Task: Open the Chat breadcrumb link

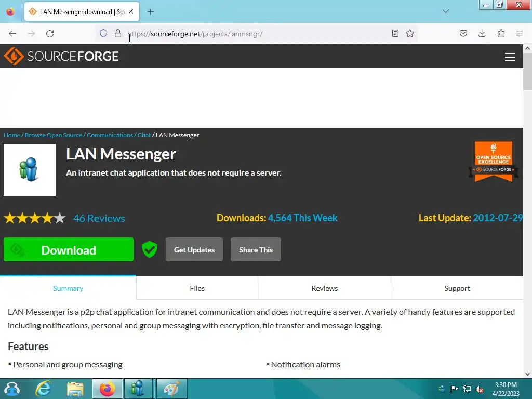Action: 144,135
